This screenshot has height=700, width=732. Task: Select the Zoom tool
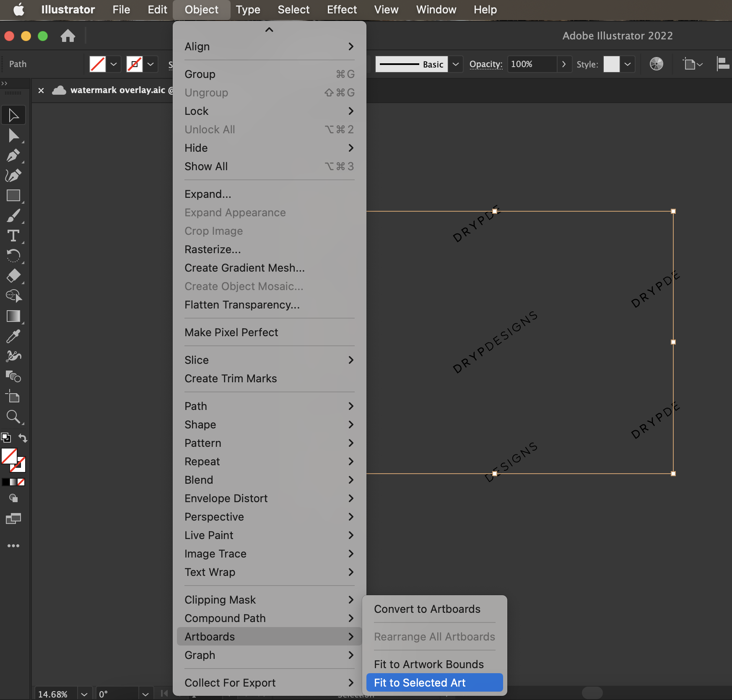(x=13, y=417)
